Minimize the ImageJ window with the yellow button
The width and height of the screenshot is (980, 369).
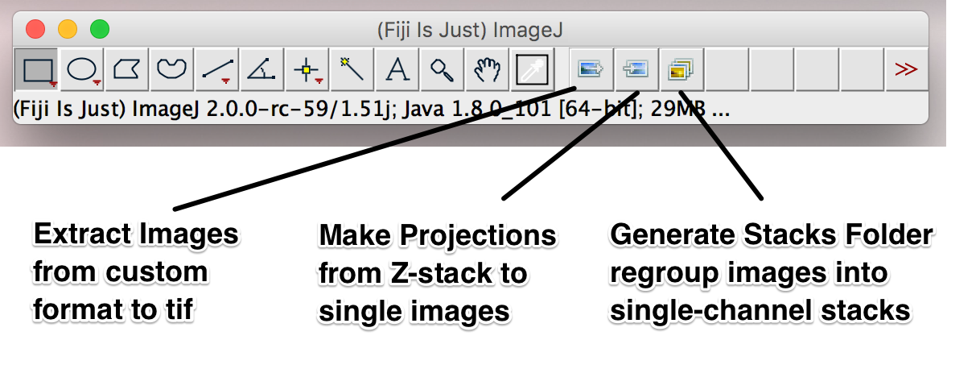(x=68, y=30)
